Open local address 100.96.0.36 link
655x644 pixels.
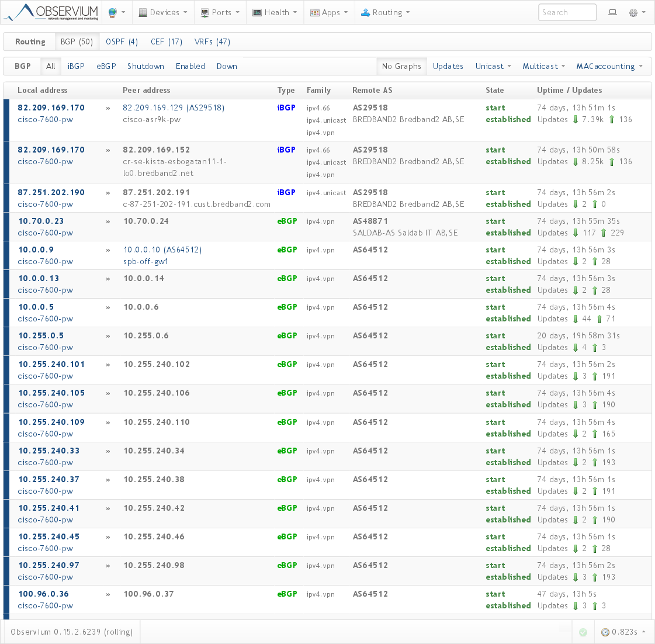click(x=43, y=594)
